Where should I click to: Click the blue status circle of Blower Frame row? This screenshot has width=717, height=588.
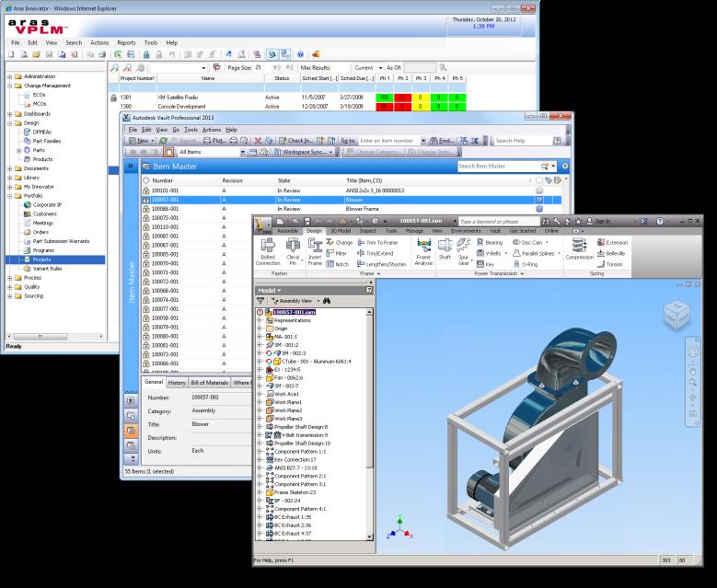[539, 209]
